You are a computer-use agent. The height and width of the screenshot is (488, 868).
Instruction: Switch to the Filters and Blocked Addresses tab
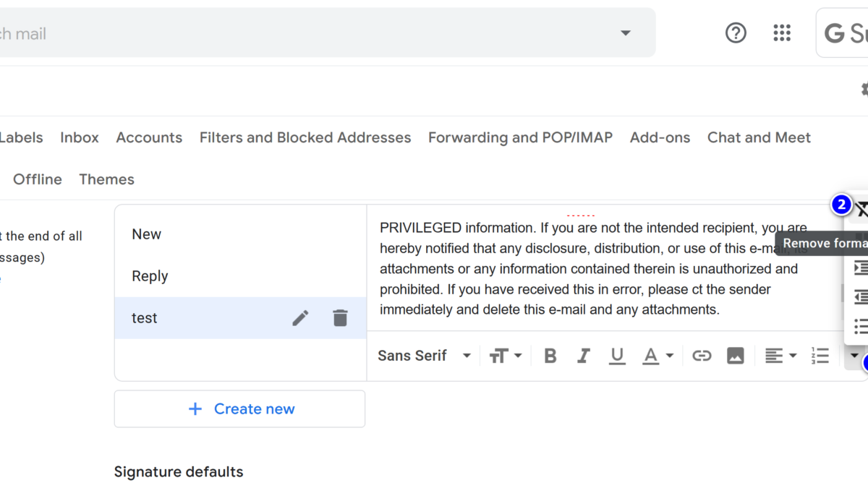[305, 137]
